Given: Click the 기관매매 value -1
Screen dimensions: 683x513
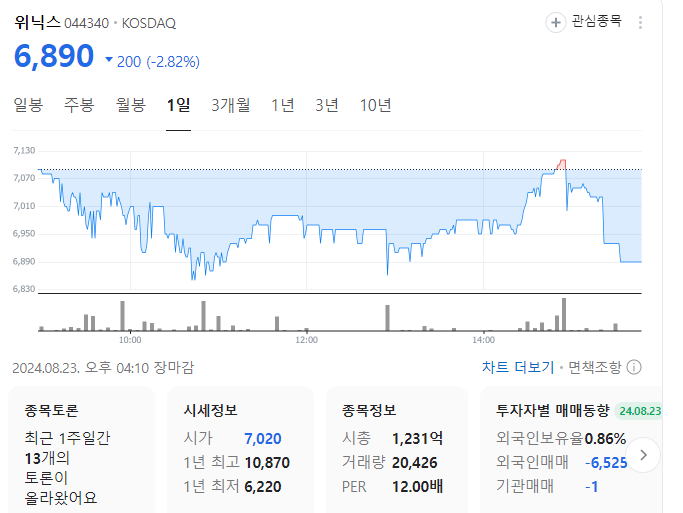Looking at the screenshot, I should click(x=592, y=486).
